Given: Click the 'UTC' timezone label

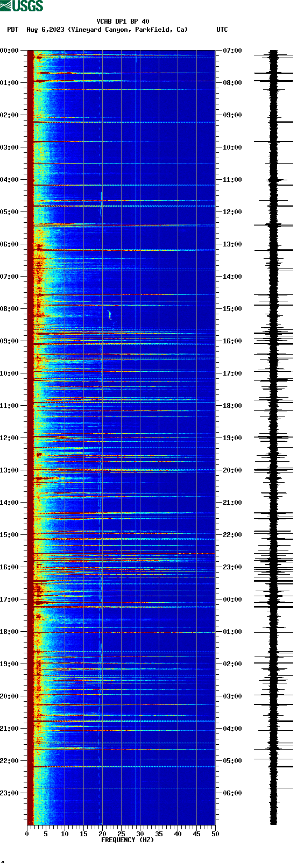Looking at the screenshot, I should click(x=222, y=30).
